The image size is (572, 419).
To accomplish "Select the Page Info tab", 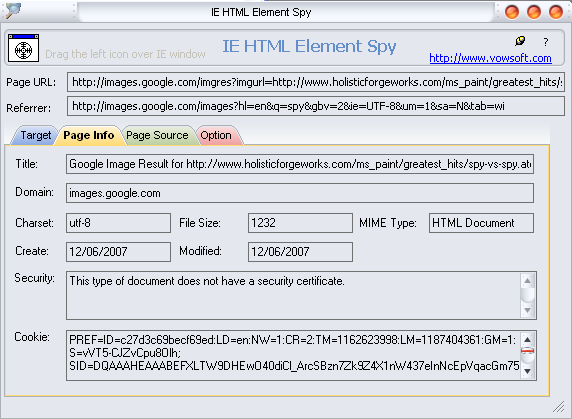I will tap(89, 135).
